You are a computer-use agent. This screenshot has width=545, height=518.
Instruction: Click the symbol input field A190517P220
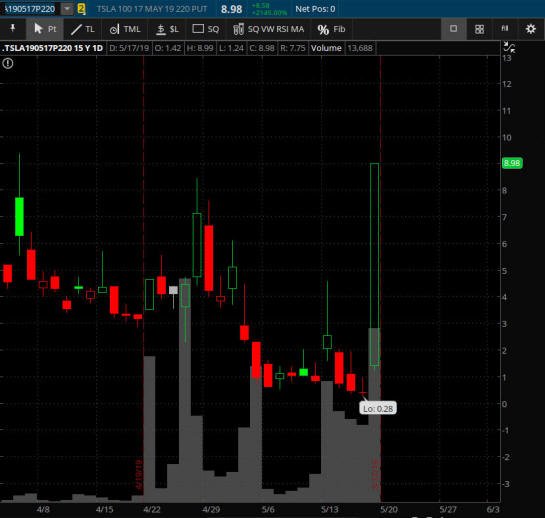tap(30, 9)
